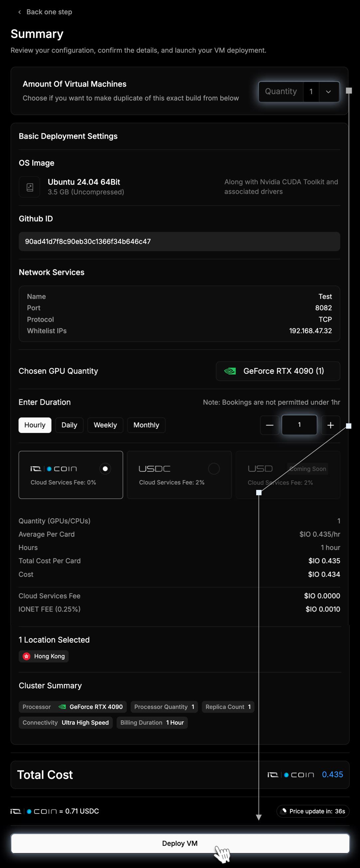Click the OS image disk icon
The image size is (360, 868).
30,187
